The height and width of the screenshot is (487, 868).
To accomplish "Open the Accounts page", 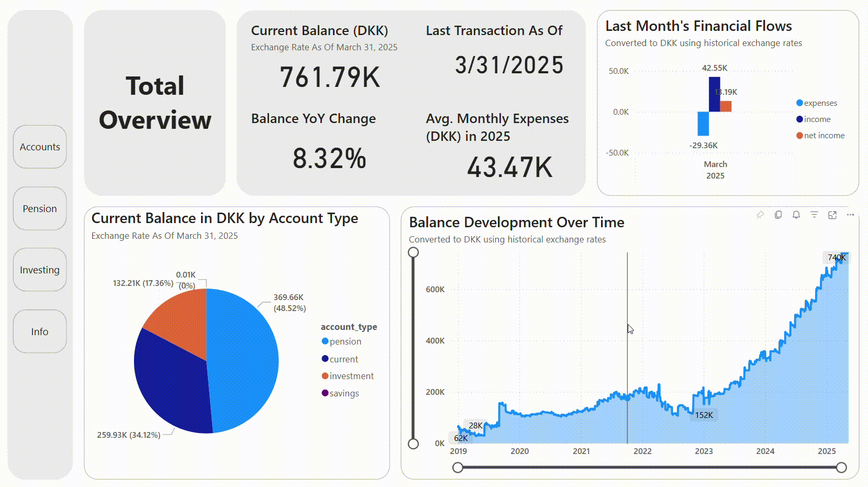I will [x=40, y=147].
